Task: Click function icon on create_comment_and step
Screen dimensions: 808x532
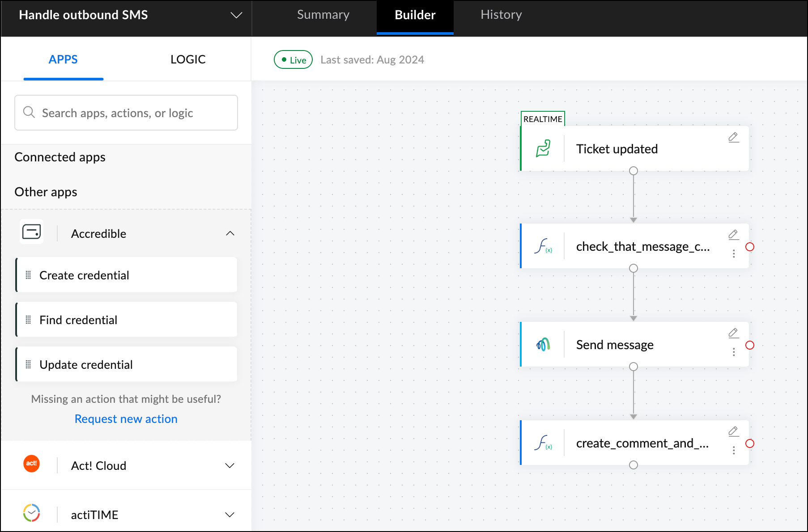Action: tap(543, 443)
